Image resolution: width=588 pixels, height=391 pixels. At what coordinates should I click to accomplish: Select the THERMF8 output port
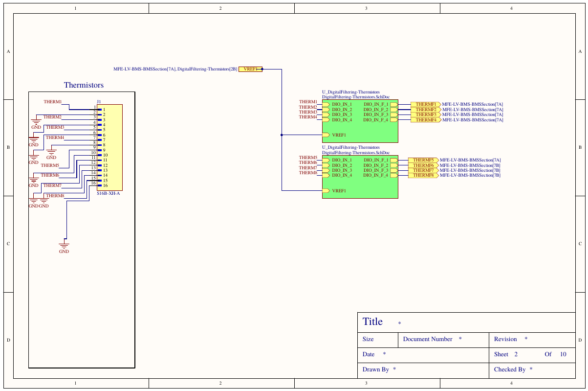tap(423, 175)
